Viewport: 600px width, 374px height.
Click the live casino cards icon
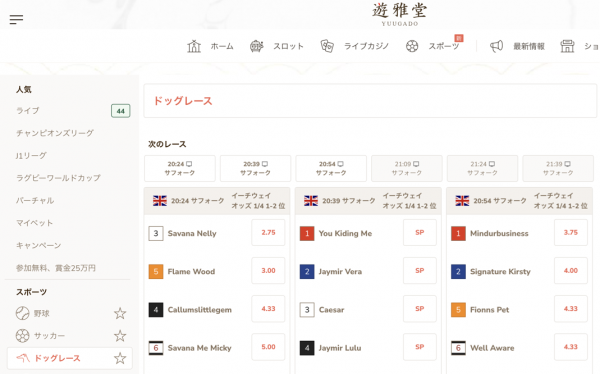click(327, 46)
